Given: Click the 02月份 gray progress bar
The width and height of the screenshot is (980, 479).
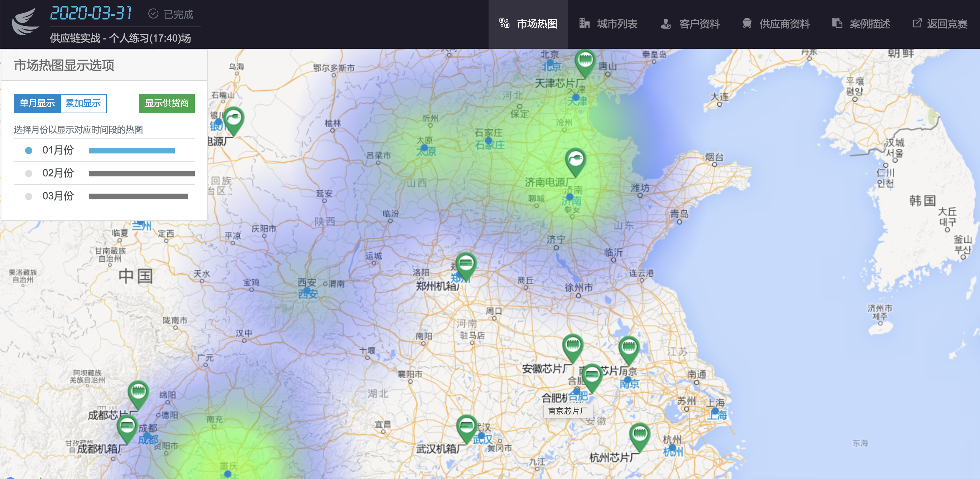Looking at the screenshot, I should [141, 174].
